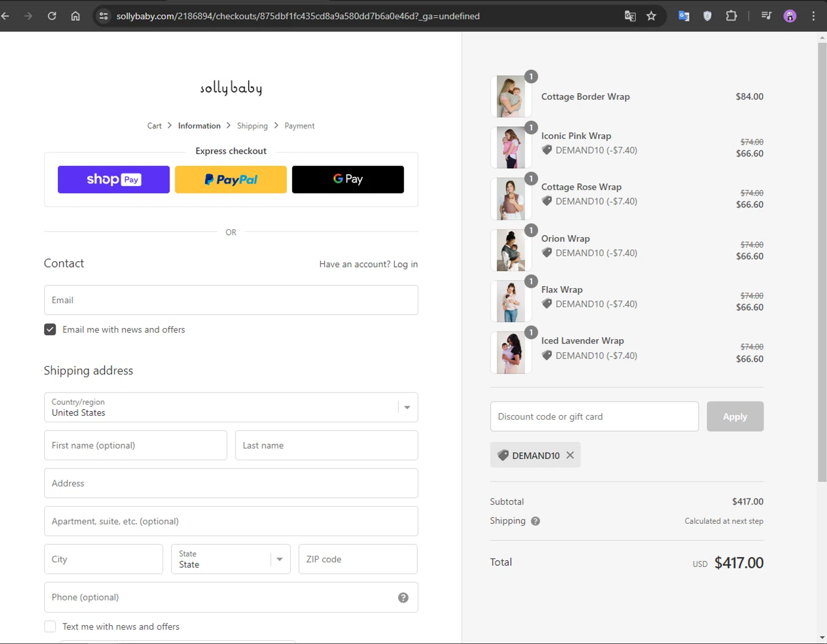The height and width of the screenshot is (644, 827).
Task: Open the extensions puzzle menu
Action: [x=731, y=16]
